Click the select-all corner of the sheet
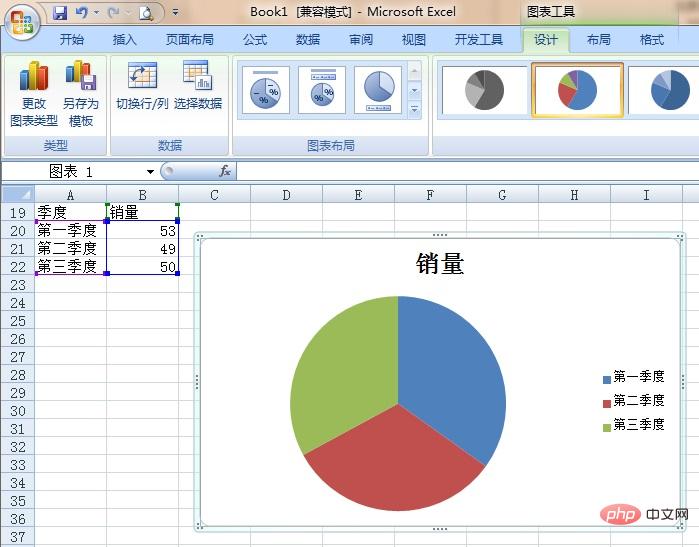 (x=18, y=194)
